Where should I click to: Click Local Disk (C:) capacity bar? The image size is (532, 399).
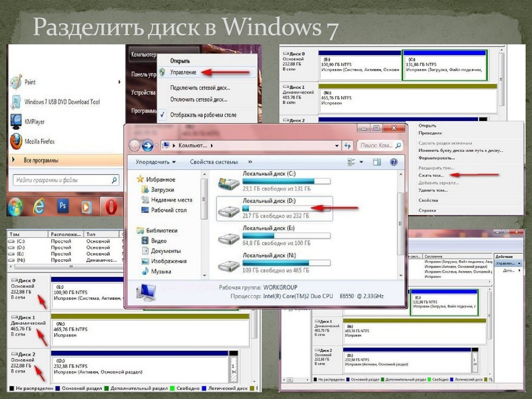tap(286, 181)
